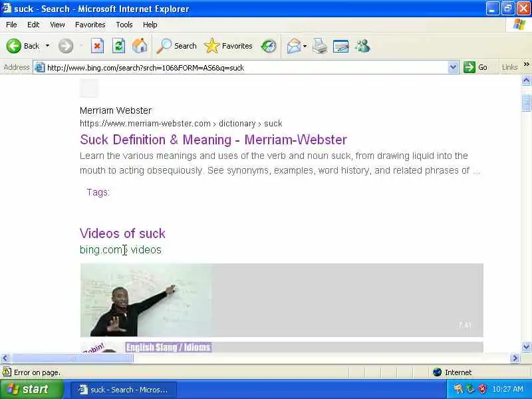Viewport: 532px width, 399px height.
Task: Click the English Slang / Idioms thumbnail
Action: [146, 347]
